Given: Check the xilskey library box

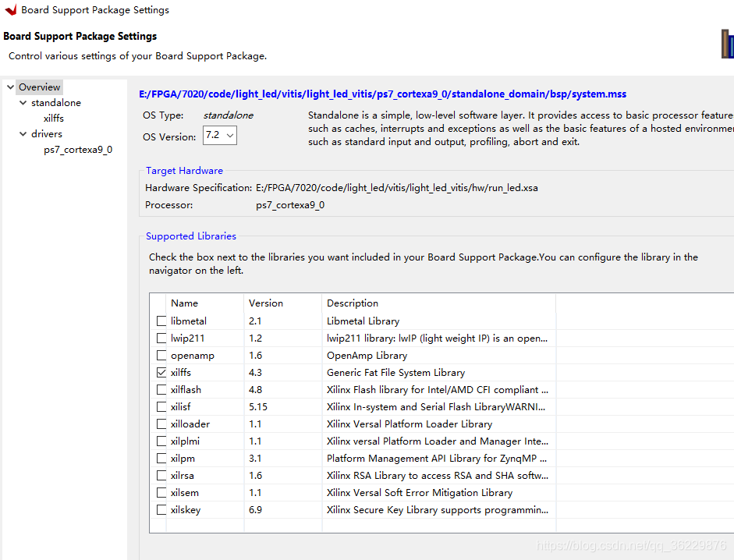Looking at the screenshot, I should (x=161, y=510).
